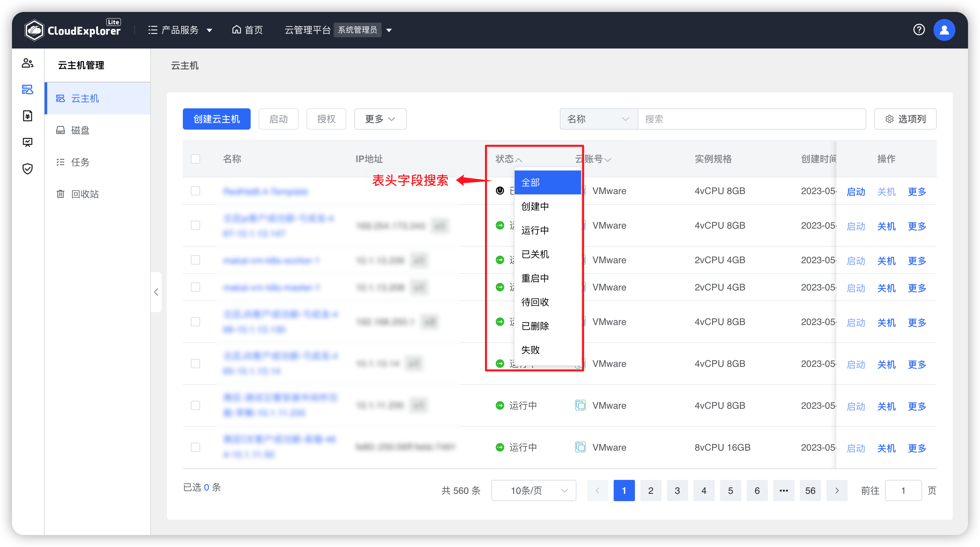Expand the 产品服务 dropdown menu
The height and width of the screenshot is (547, 980).
point(180,30)
